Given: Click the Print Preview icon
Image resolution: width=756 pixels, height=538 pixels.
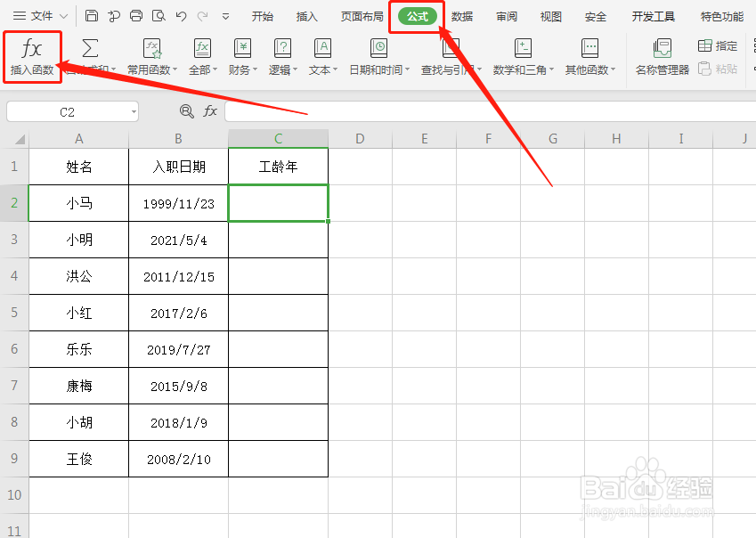Looking at the screenshot, I should pos(159,15).
